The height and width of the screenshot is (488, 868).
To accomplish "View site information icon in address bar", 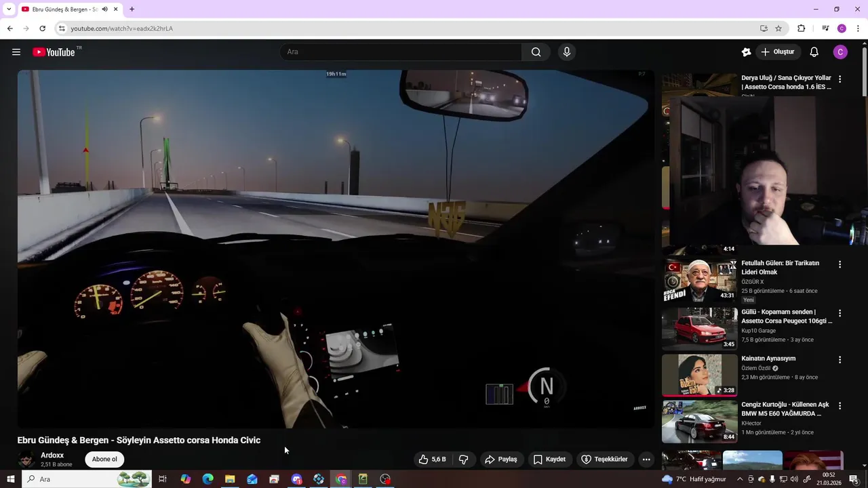I will (62, 28).
